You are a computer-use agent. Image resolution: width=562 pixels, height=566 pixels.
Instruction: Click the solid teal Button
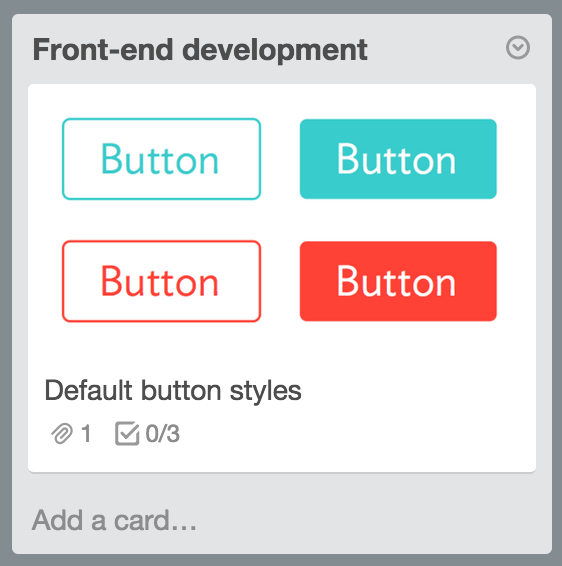pyautogui.click(x=398, y=159)
